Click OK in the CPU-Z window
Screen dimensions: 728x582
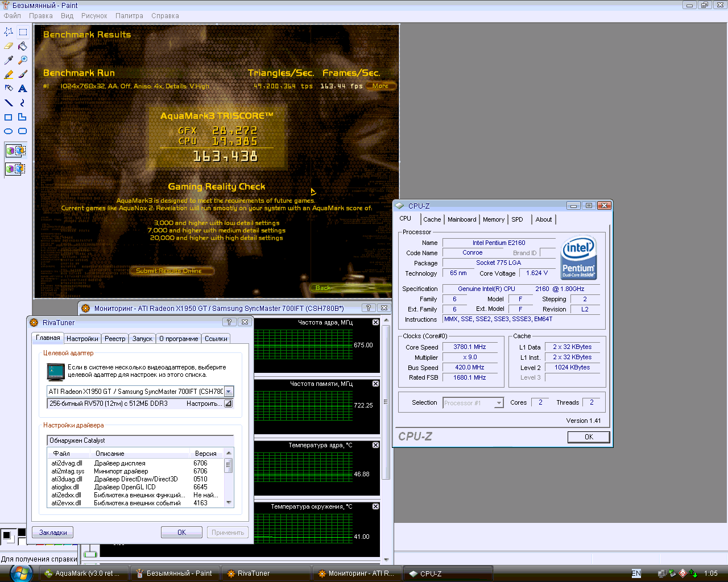(x=589, y=437)
